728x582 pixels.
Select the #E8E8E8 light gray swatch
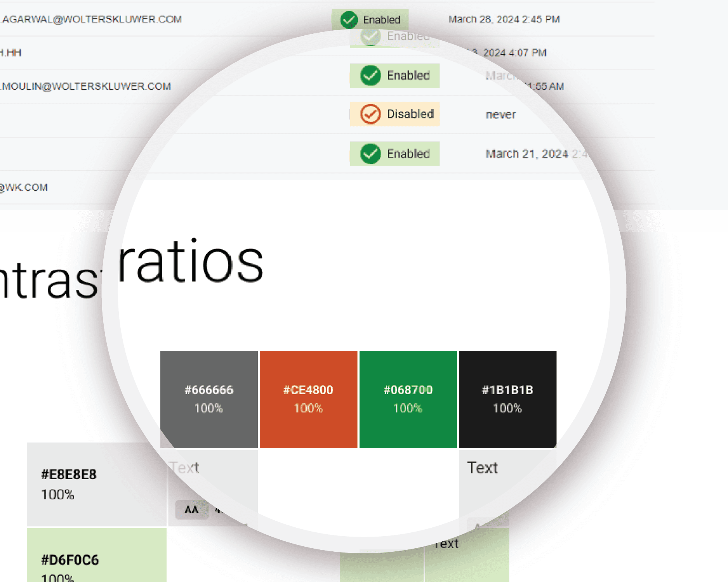point(97,484)
